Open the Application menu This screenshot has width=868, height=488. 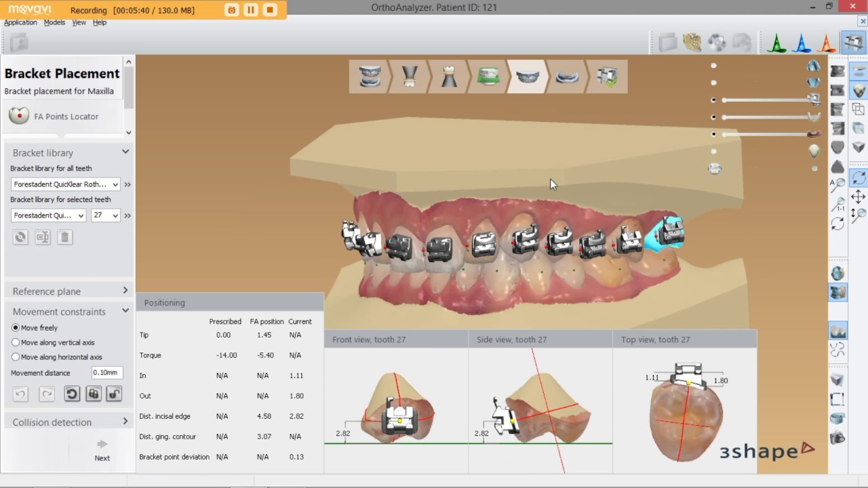click(x=20, y=22)
